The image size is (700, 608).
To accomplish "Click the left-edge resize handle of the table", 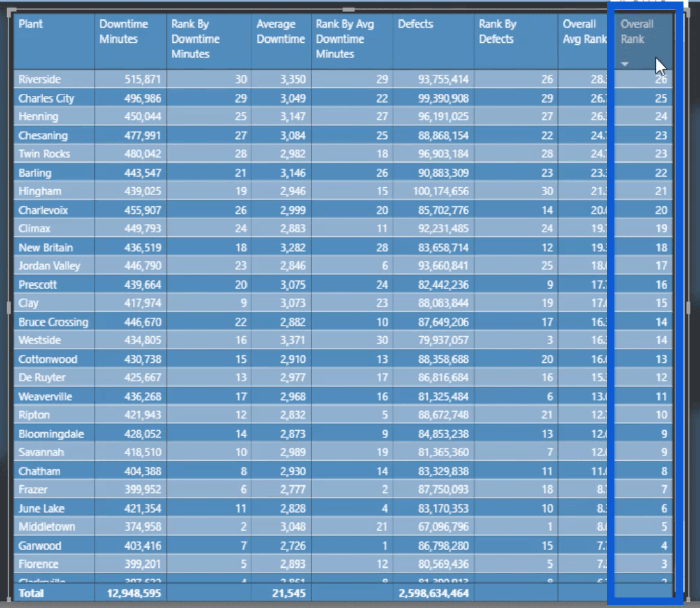I will (x=8, y=308).
